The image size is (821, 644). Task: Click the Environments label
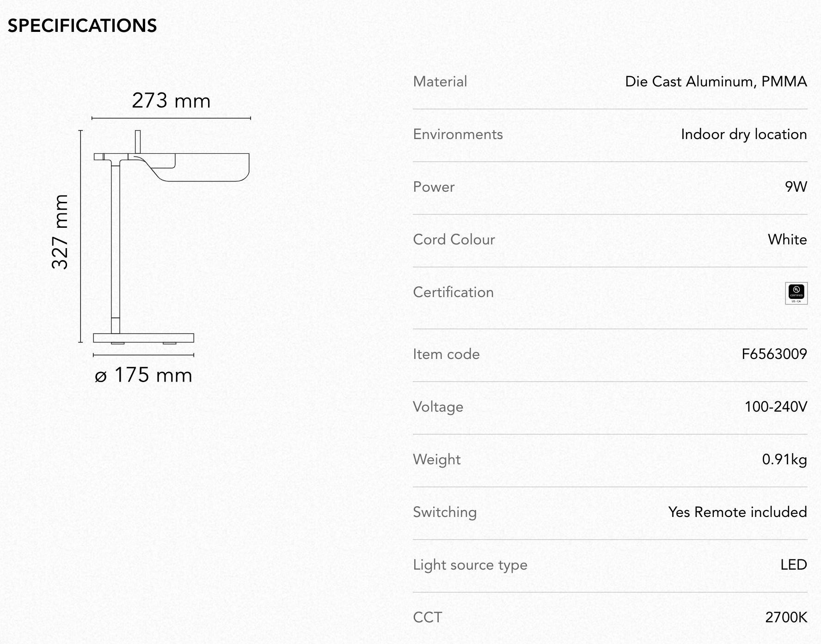click(x=458, y=134)
